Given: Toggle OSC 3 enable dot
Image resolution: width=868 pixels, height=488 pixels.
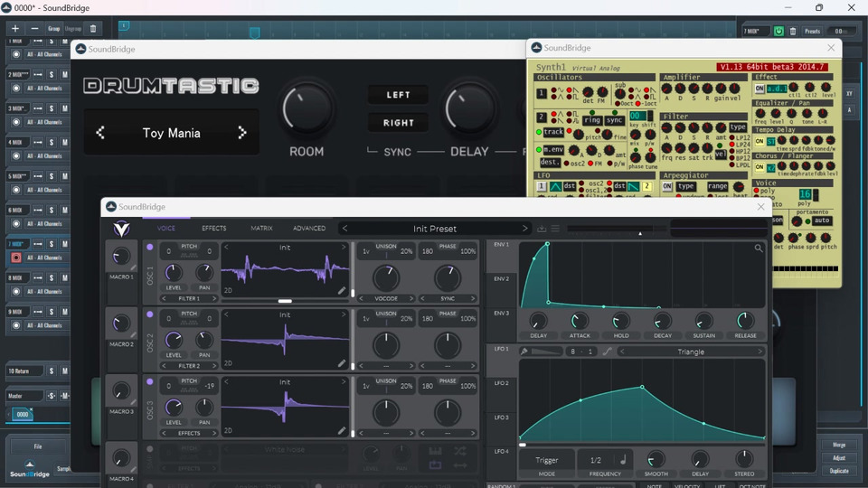Looking at the screenshot, I should tap(149, 381).
